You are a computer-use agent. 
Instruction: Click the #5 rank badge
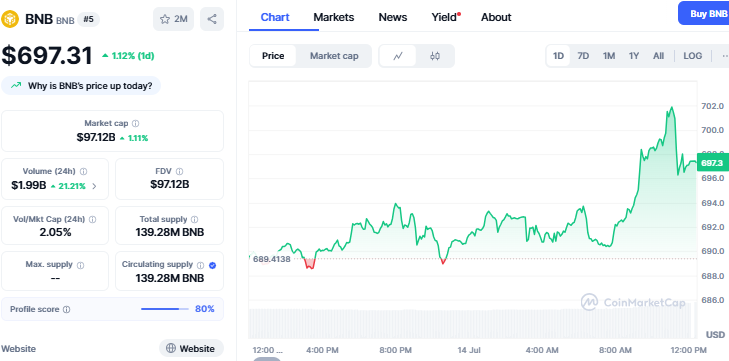tap(88, 19)
